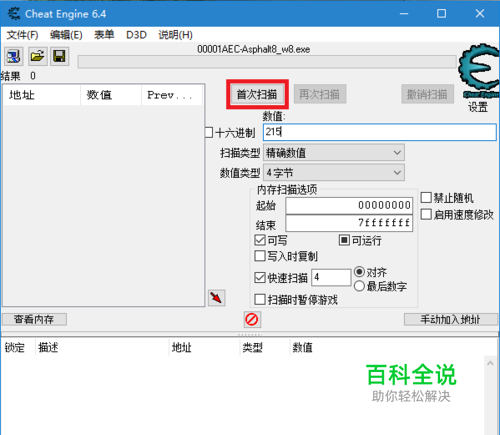Image resolution: width=500 pixels, height=435 pixels.
Task: Minimize the Cheat Engine window
Action: [x=404, y=14]
